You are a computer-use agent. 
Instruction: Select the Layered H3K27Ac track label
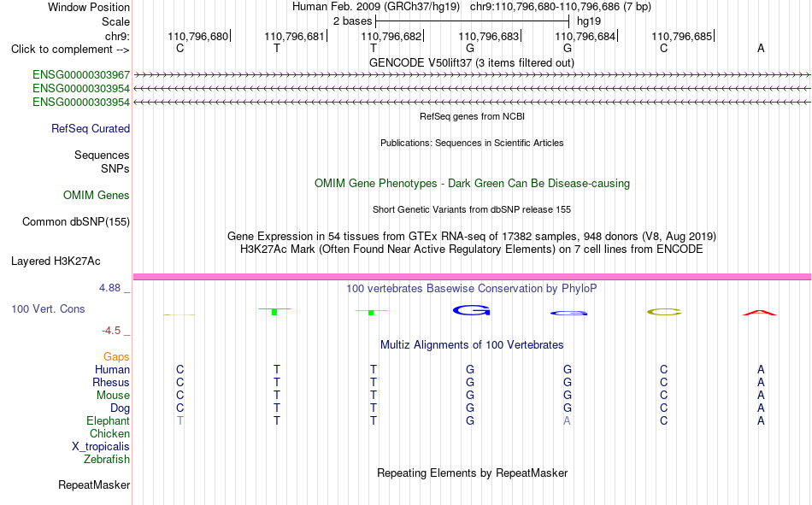(x=56, y=261)
